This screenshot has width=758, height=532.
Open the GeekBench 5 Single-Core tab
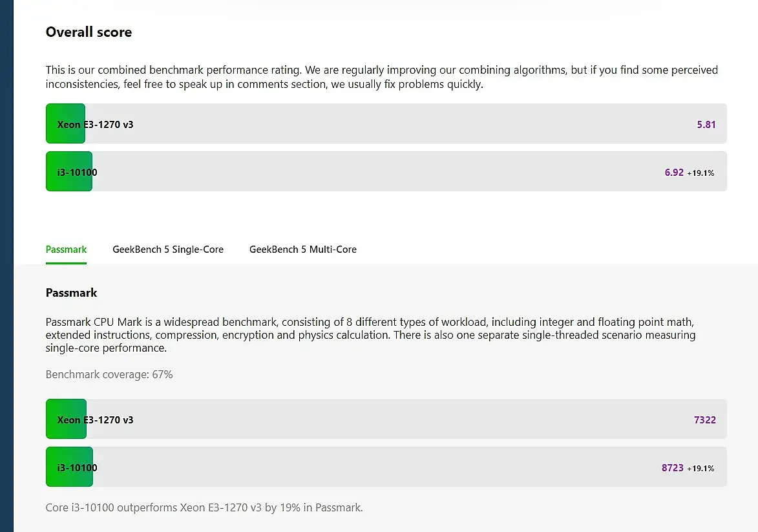click(x=168, y=250)
